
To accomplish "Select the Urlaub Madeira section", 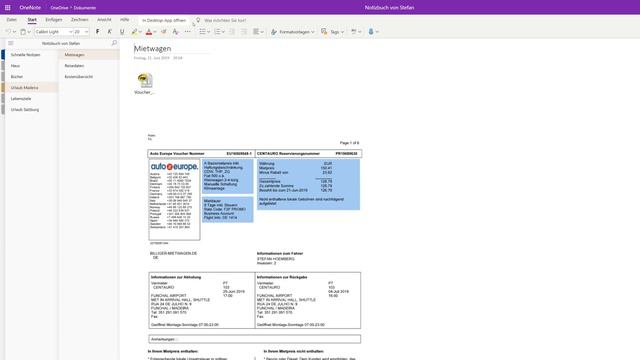I will [x=31, y=88].
